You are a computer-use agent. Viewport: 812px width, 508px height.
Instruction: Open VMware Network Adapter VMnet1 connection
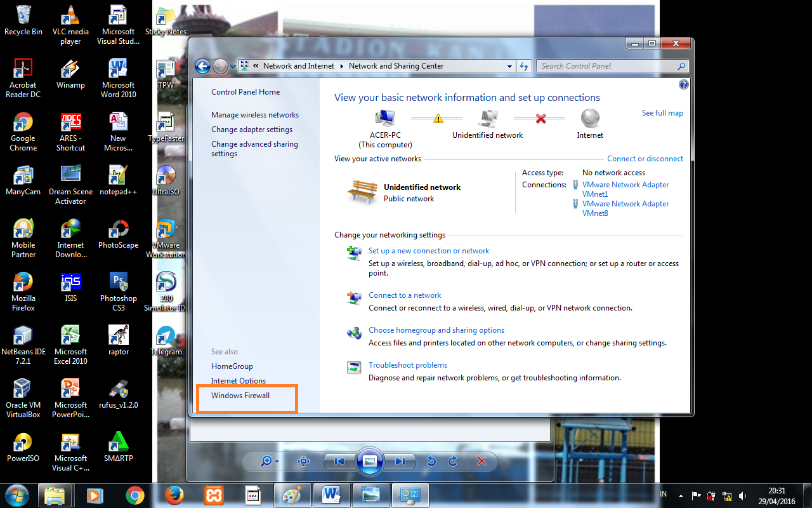[x=625, y=189]
